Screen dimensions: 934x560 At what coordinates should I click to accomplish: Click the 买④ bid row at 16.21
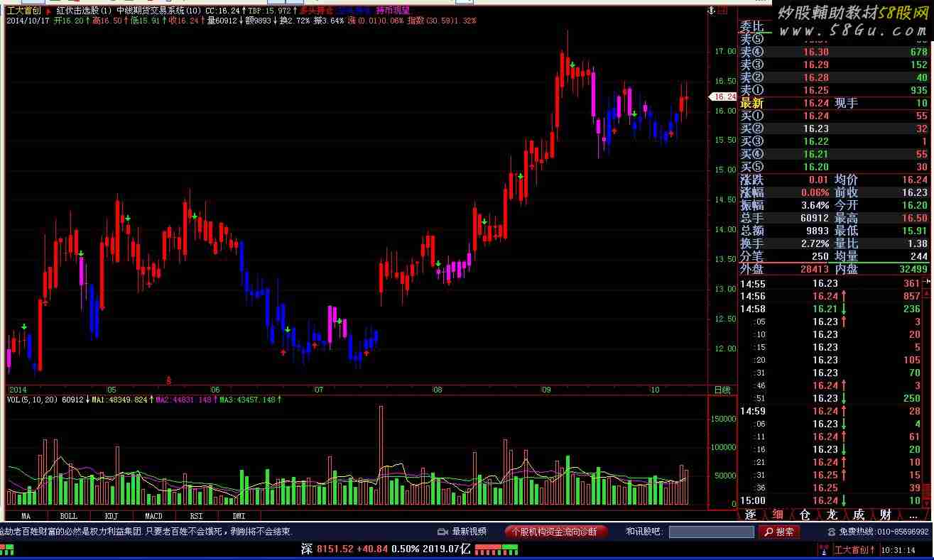834,154
